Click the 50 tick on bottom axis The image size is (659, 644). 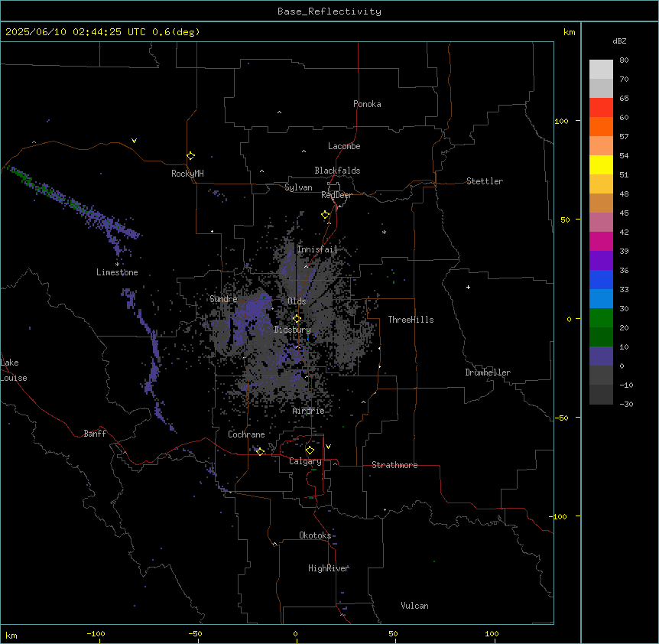(394, 633)
